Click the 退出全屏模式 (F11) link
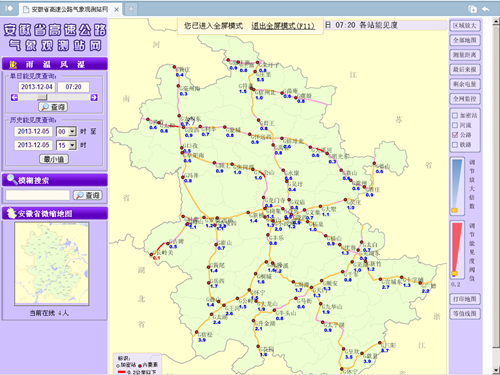This screenshot has width=500, height=375. 283,26
